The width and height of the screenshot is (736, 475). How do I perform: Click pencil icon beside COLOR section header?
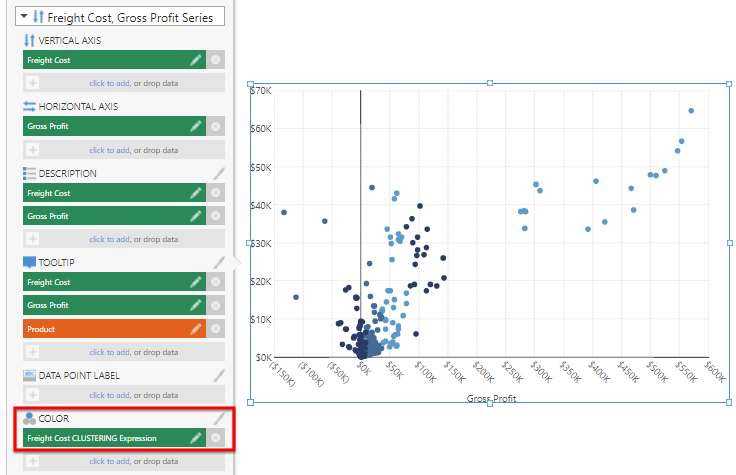(219, 419)
